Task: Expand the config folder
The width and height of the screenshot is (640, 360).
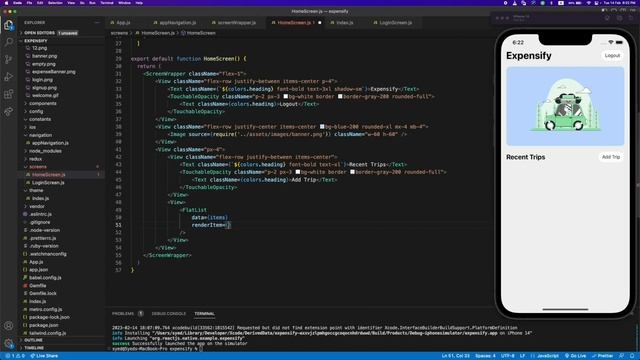Action: (36, 111)
